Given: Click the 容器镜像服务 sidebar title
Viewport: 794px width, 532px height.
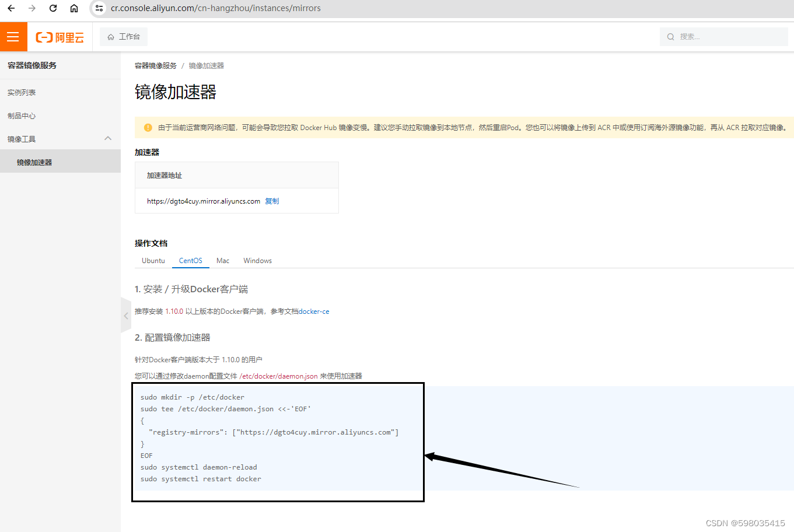Looking at the screenshot, I should click(x=32, y=65).
